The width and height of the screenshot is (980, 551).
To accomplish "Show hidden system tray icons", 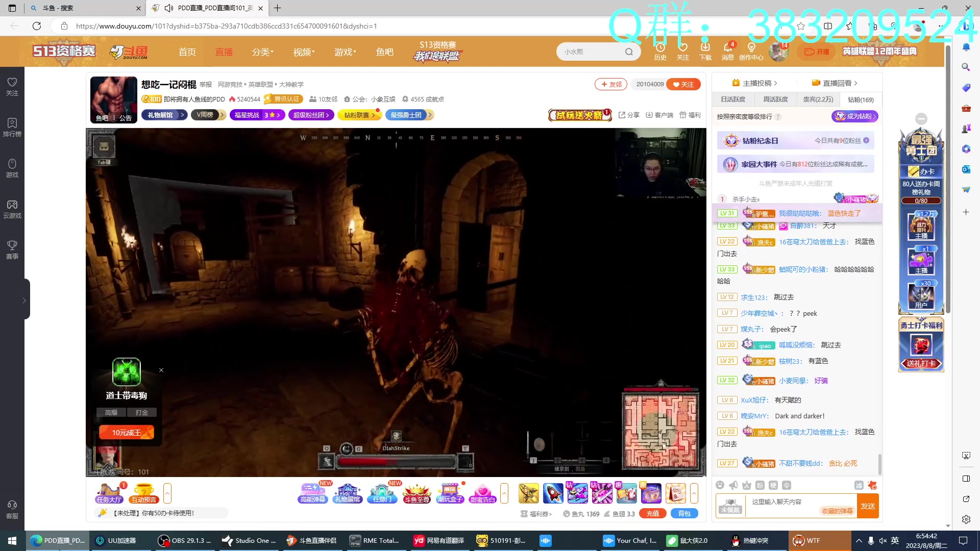I will pyautogui.click(x=859, y=540).
